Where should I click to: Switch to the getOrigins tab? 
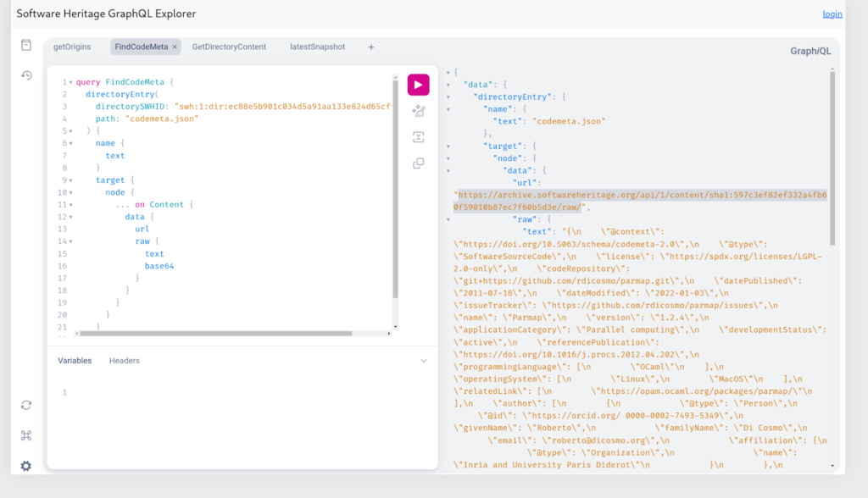point(72,47)
